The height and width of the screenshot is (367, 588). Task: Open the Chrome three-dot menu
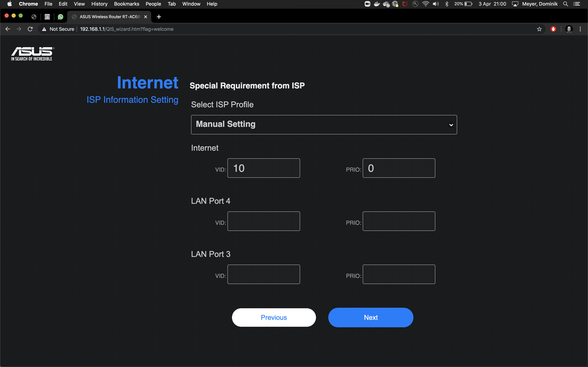[580, 29]
